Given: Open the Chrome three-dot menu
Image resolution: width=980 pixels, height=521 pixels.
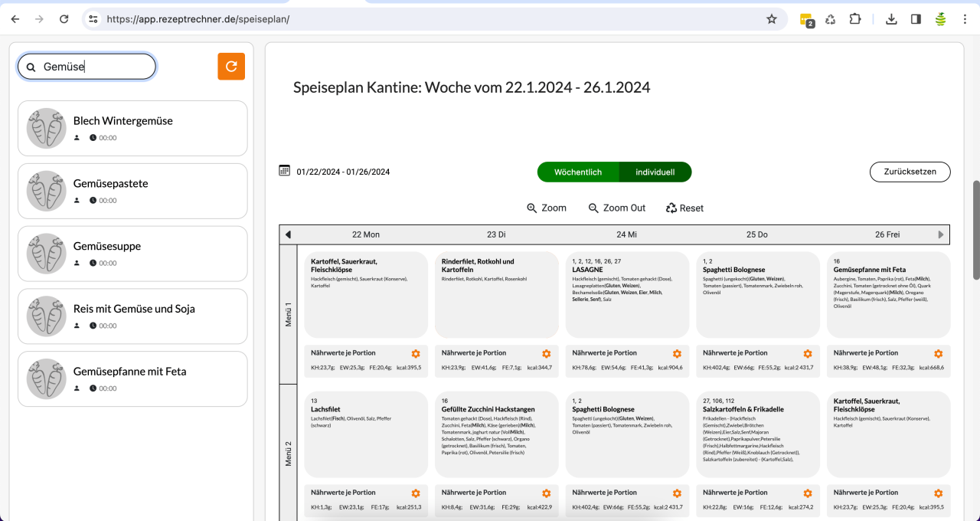Looking at the screenshot, I should point(965,18).
